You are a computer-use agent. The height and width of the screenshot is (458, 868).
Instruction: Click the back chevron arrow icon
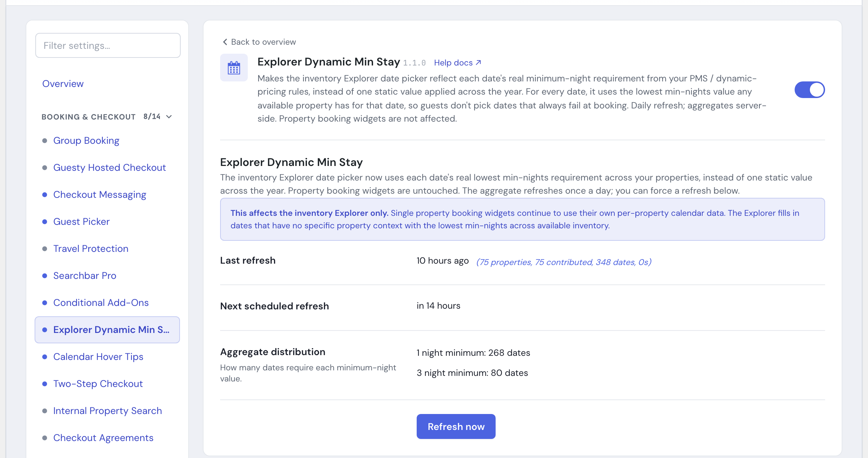tap(225, 42)
